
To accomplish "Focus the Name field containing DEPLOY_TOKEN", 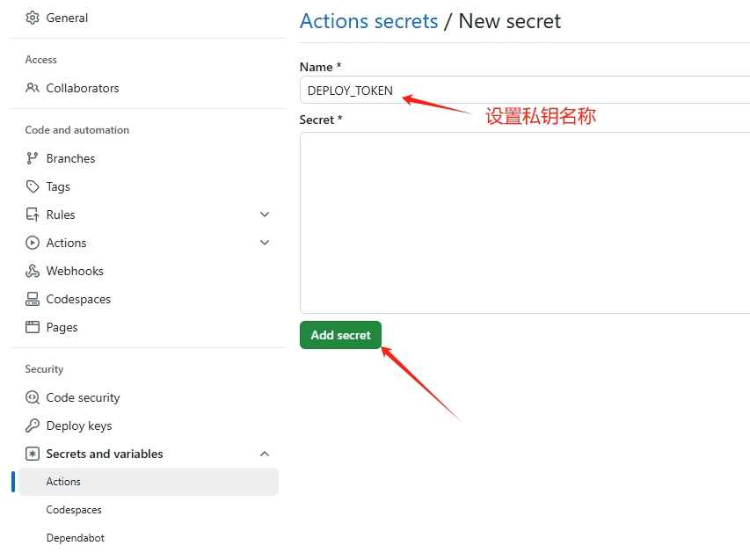I will click(525, 90).
